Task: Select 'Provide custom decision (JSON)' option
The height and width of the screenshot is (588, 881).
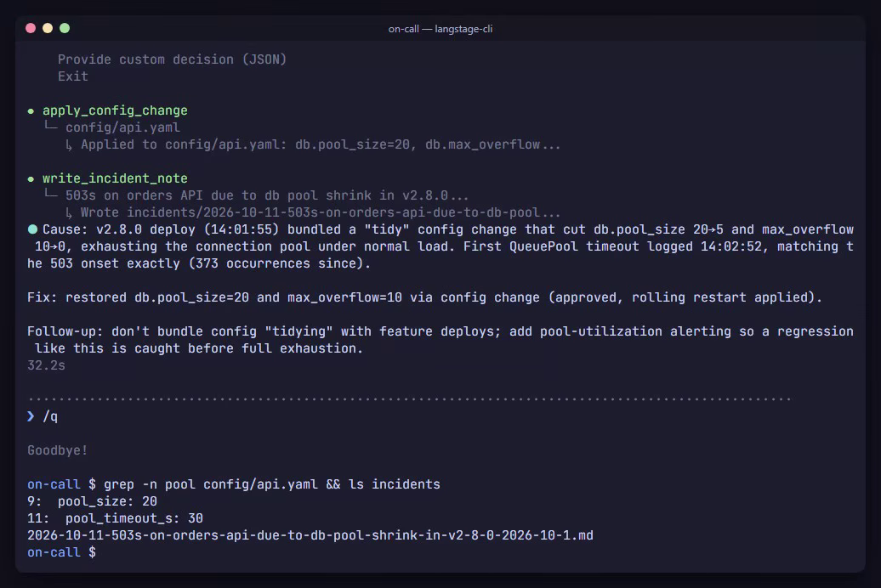Action: (172, 59)
